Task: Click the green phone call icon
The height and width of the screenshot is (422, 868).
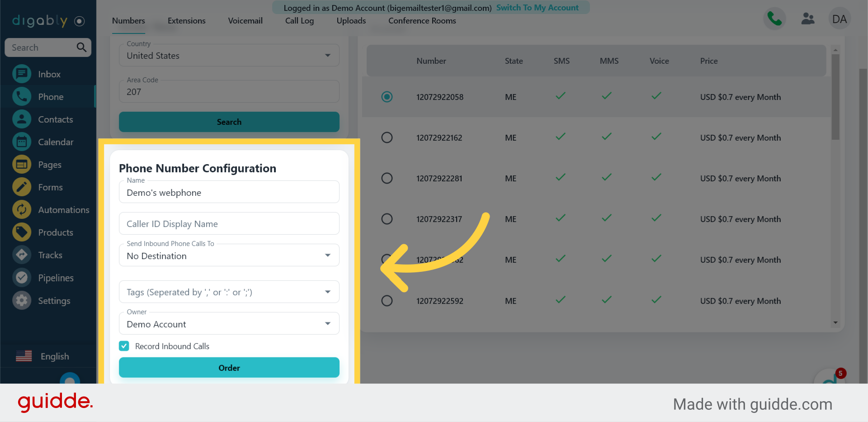Action: (x=774, y=19)
